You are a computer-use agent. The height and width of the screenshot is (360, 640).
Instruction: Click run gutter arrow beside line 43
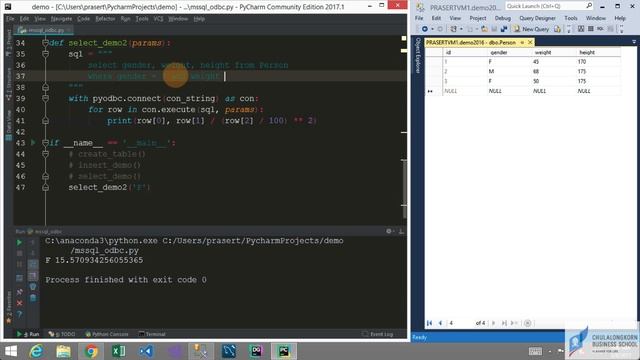(x=33, y=143)
